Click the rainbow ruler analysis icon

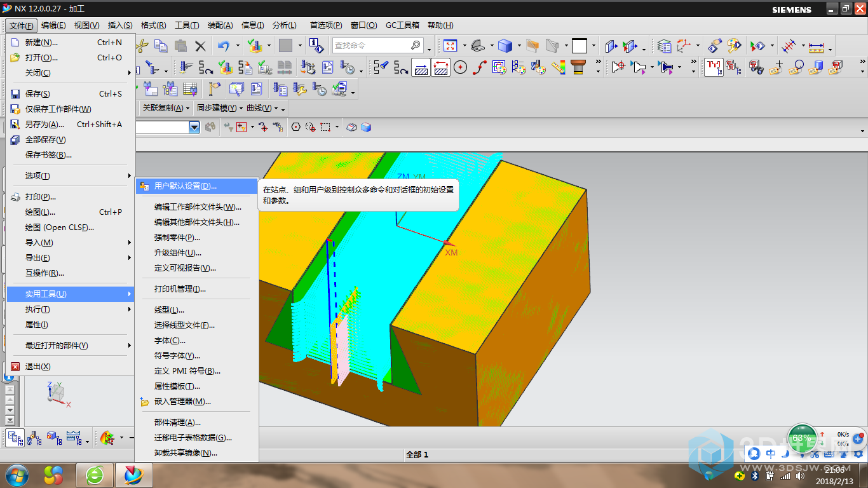pos(559,67)
